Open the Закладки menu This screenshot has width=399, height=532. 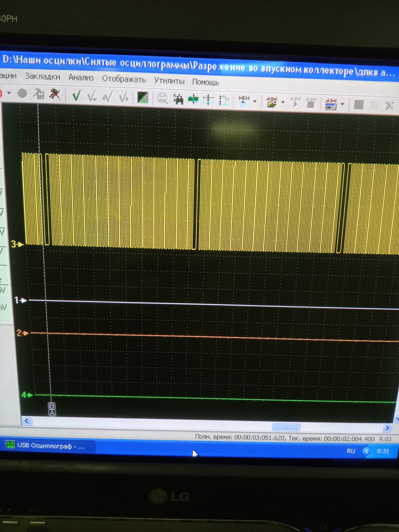pyautogui.click(x=43, y=76)
